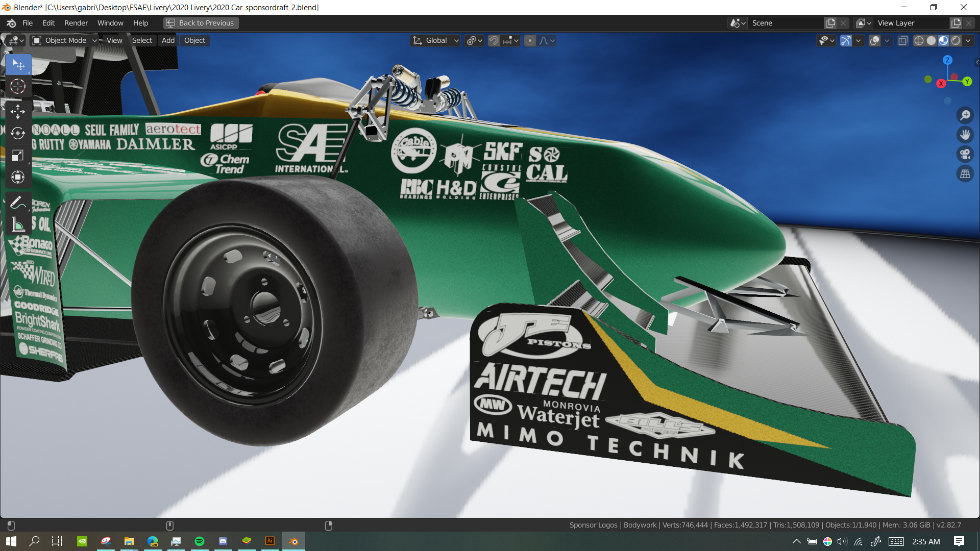Open the viewport Object menu
This screenshot has height=551, width=980.
coord(194,41)
